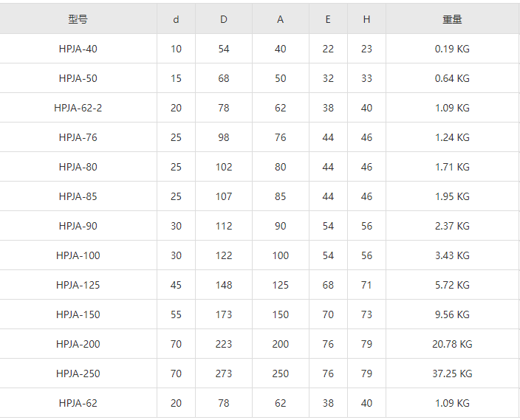This screenshot has width=520, height=420.
Task: Select the HPJA-100 model cell
Action: 78,255
